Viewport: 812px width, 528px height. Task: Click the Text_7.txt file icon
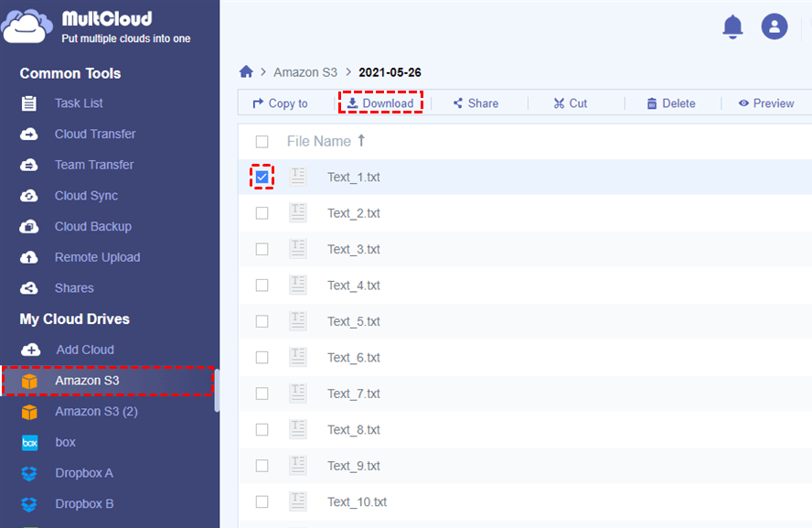(x=298, y=393)
